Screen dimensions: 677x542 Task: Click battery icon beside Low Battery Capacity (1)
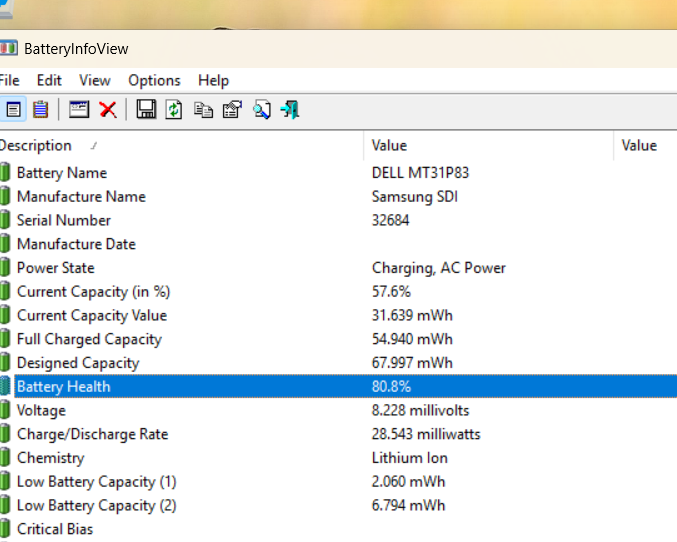pyautogui.click(x=5, y=481)
